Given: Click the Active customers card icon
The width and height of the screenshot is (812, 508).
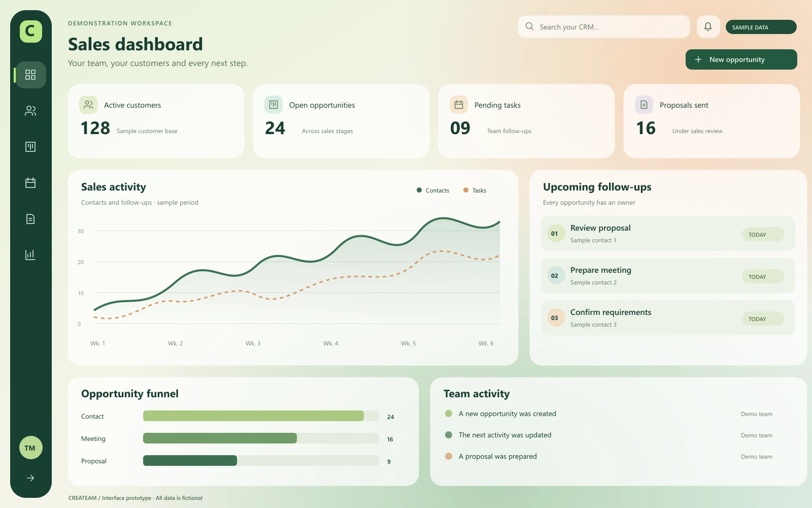Looking at the screenshot, I should [x=88, y=105].
